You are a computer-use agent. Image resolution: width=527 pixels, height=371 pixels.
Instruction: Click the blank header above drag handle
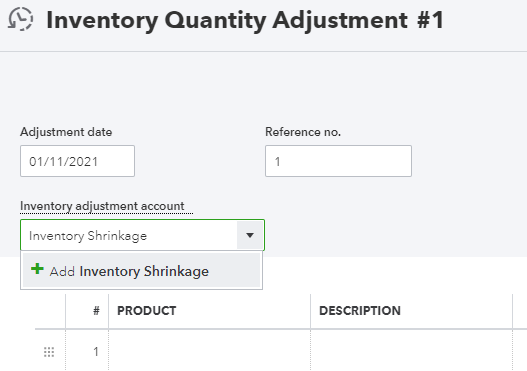point(50,311)
